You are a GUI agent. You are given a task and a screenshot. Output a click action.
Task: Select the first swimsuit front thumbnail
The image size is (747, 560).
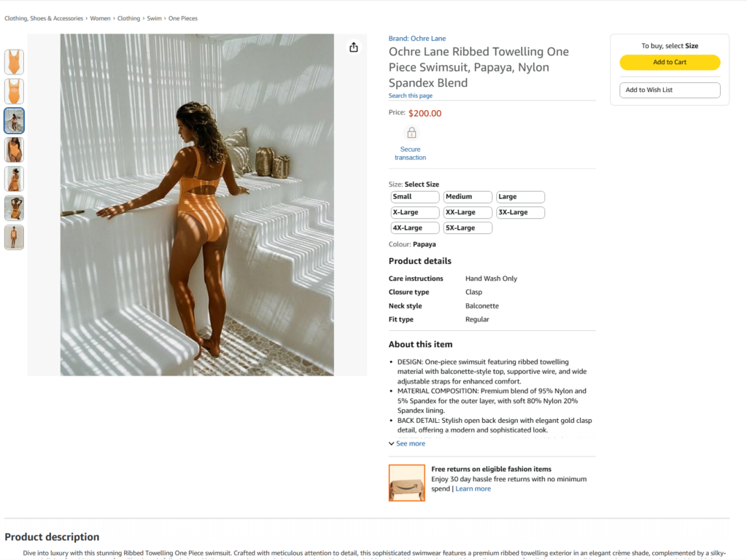[x=15, y=62]
